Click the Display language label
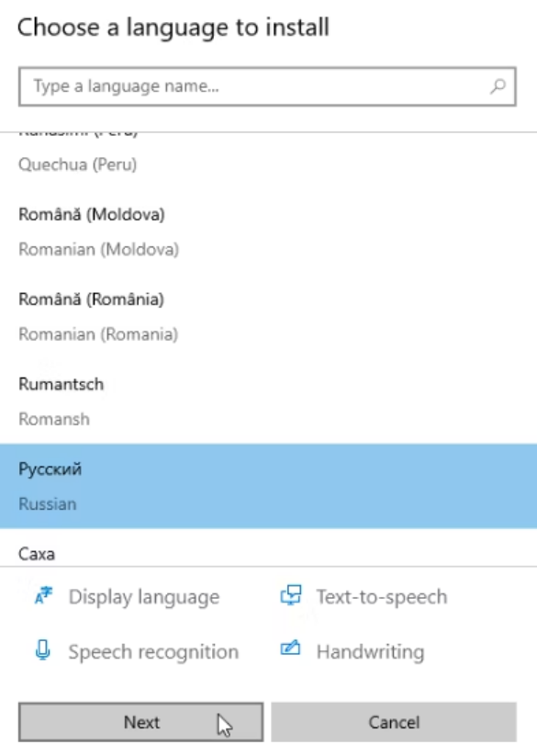This screenshot has width=537, height=756. tap(144, 597)
